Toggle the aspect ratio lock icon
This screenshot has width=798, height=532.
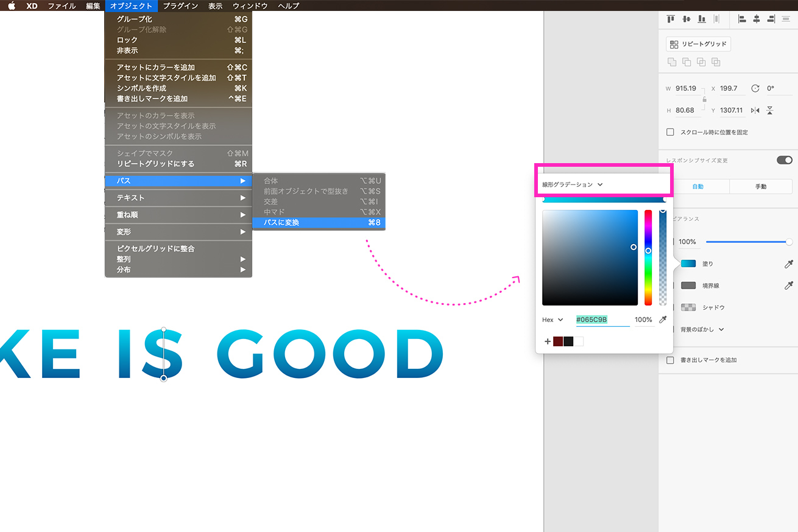pyautogui.click(x=704, y=99)
